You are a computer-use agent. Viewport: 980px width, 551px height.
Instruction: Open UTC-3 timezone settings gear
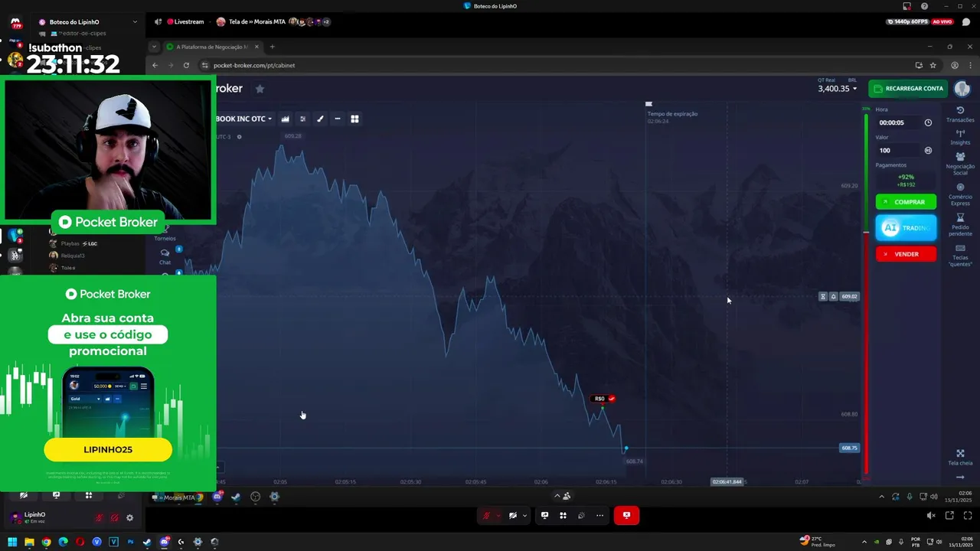[239, 137]
